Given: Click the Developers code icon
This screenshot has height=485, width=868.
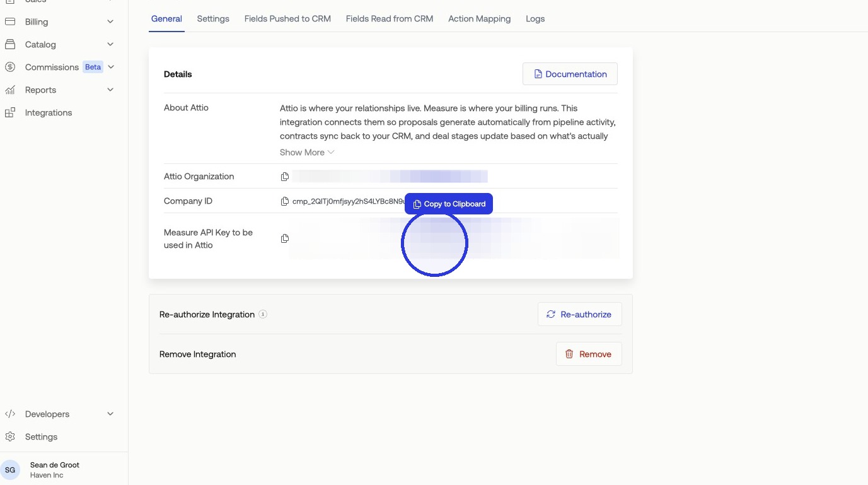Looking at the screenshot, I should [10, 414].
